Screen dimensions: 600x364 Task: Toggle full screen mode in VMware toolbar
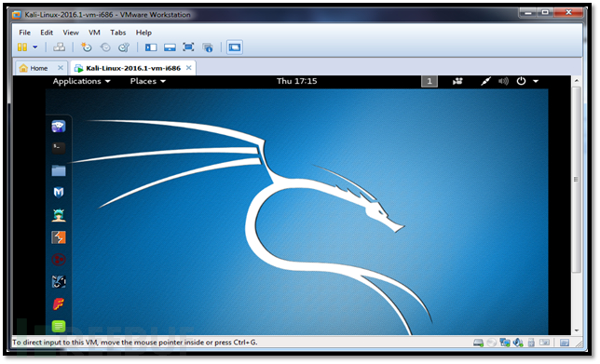pos(188,47)
